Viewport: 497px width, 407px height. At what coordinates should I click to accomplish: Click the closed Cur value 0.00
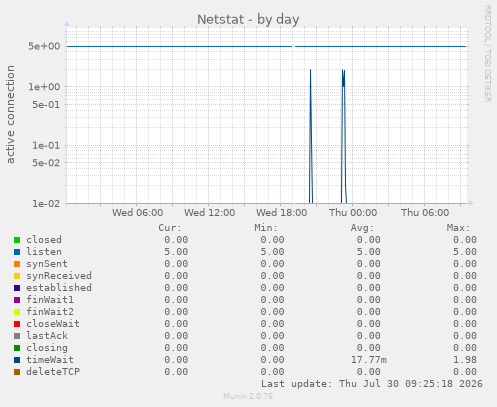tap(176, 240)
